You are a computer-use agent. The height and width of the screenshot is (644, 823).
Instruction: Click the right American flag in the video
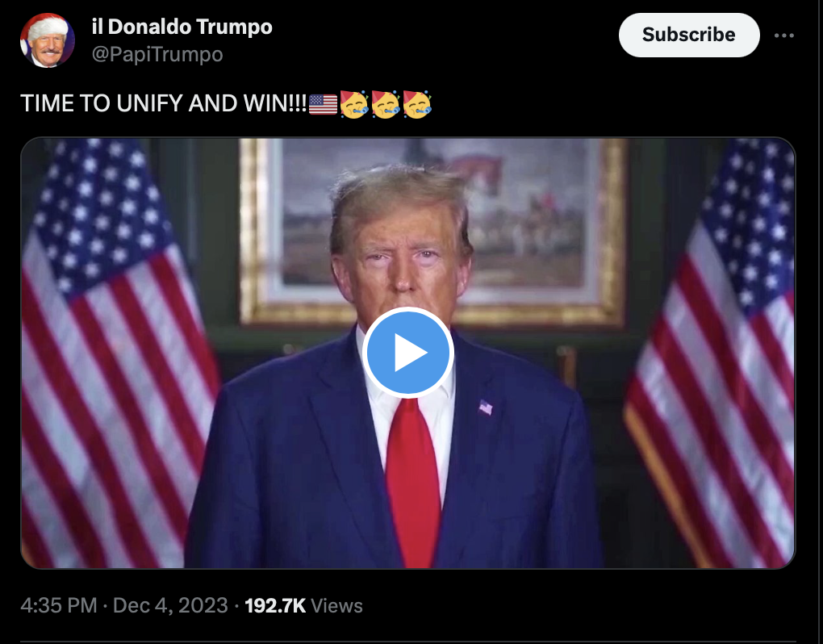(x=709, y=353)
